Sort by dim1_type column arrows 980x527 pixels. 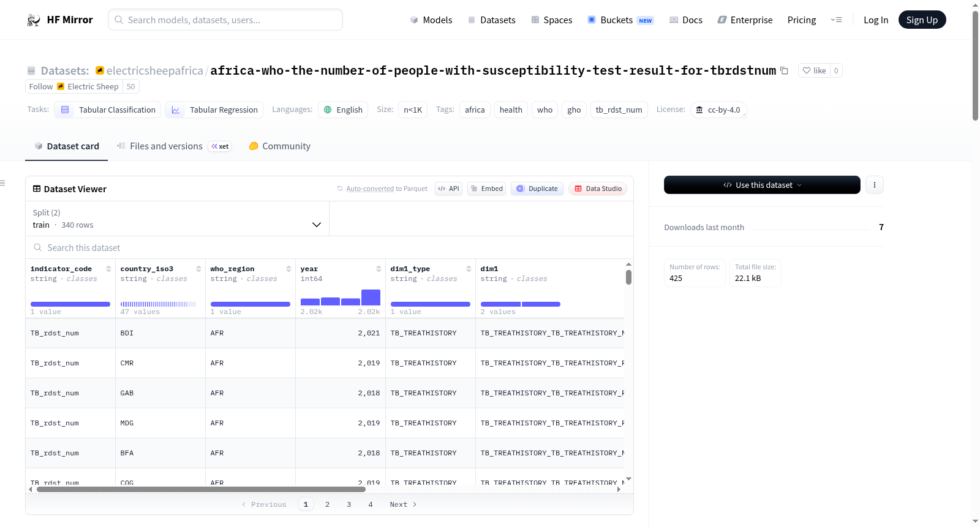[469, 269]
